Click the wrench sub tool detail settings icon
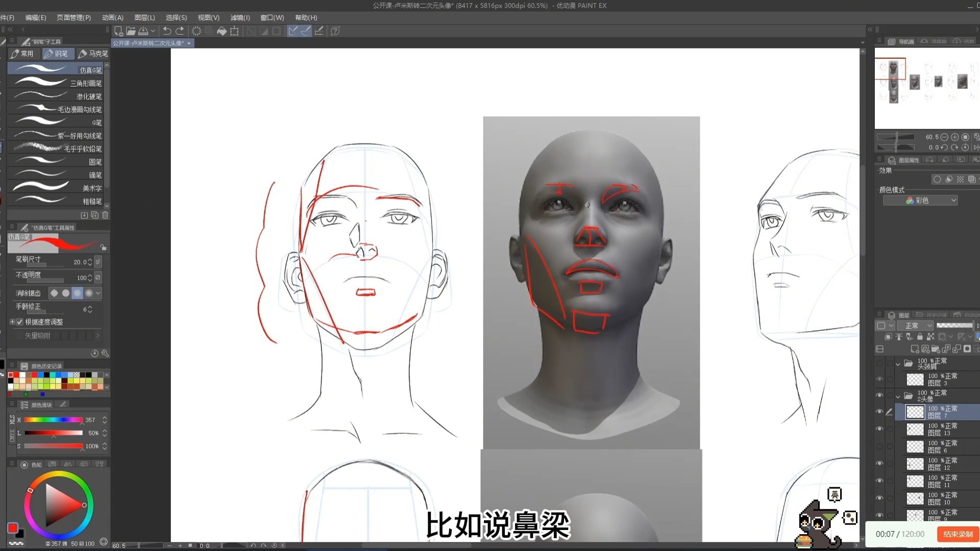The height and width of the screenshot is (551, 980). [x=105, y=353]
